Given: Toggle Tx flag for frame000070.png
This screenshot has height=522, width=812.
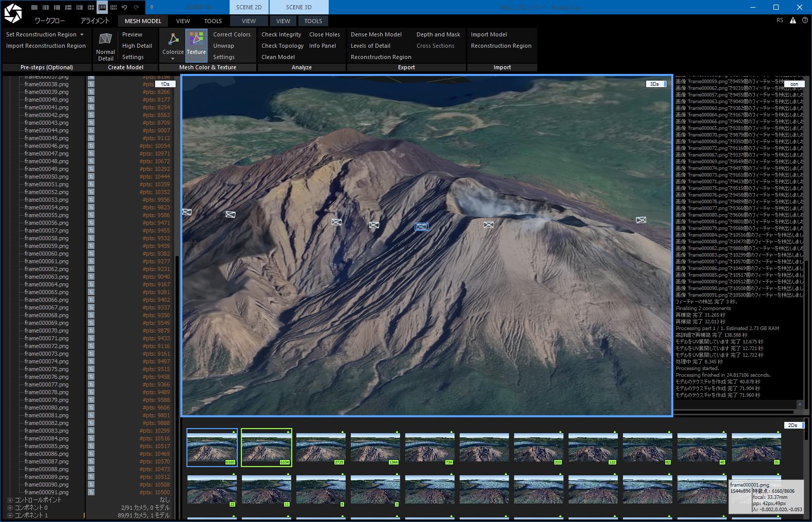Looking at the screenshot, I should [91, 331].
